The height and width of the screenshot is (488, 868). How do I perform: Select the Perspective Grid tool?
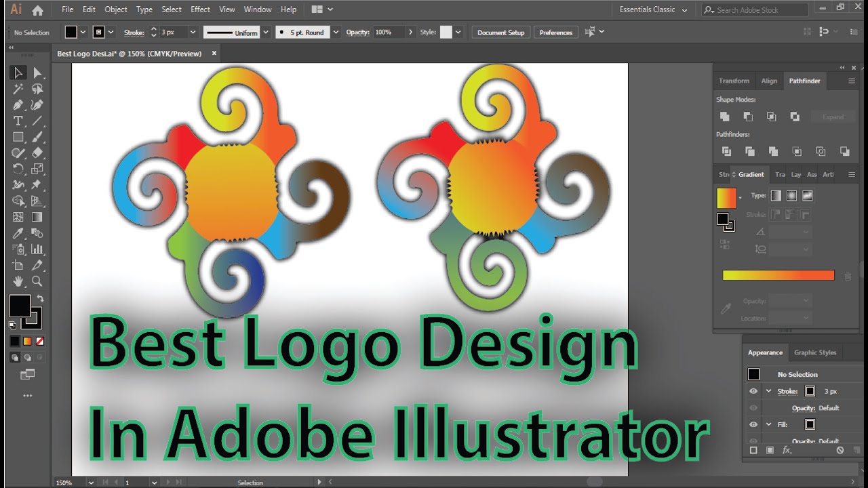(x=37, y=201)
